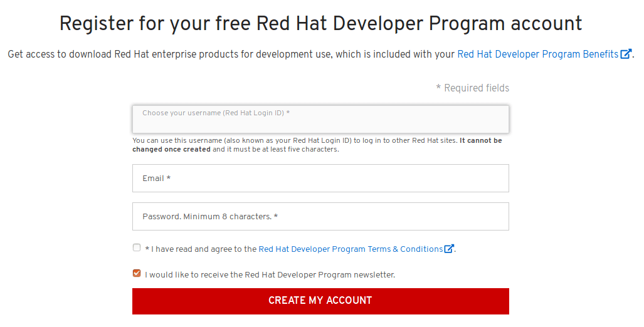The width and height of the screenshot is (644, 327).
Task: Click the 'Email *' placeholder label
Action: [x=156, y=179]
